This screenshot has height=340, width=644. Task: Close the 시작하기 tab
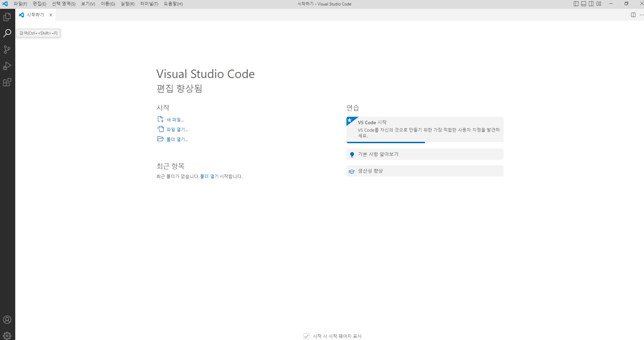coord(51,15)
